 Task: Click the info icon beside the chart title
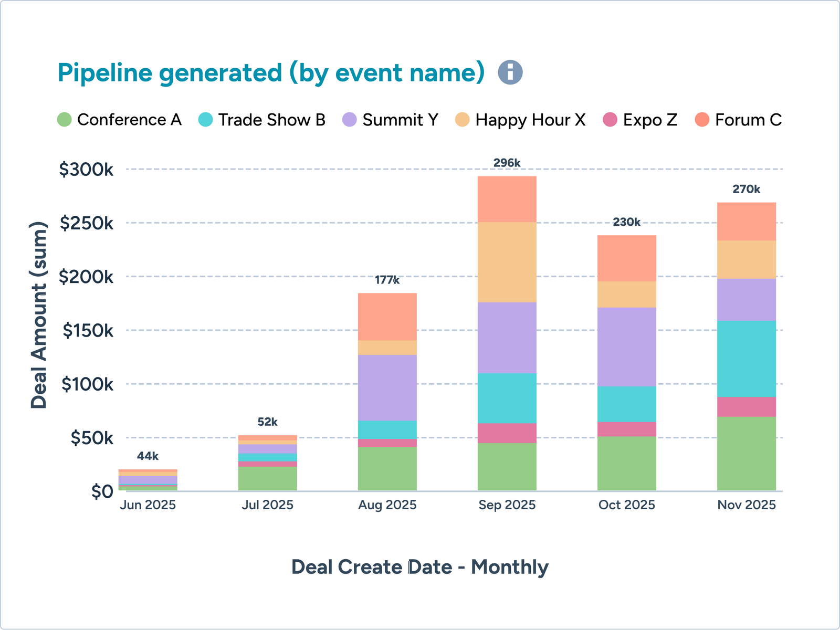[510, 72]
